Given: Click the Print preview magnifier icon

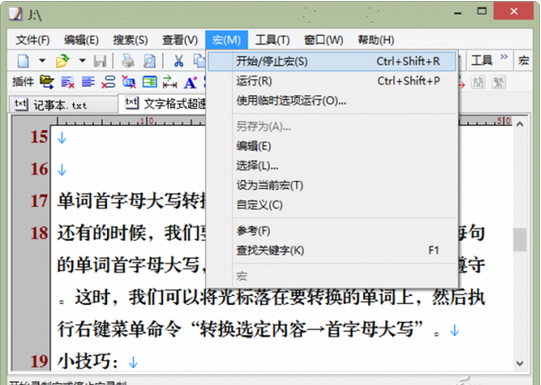Looking at the screenshot, I should 149,61.
